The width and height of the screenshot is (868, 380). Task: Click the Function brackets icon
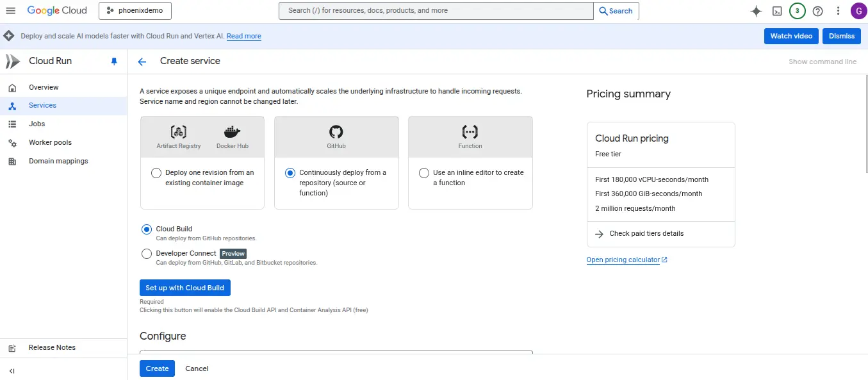470,132
